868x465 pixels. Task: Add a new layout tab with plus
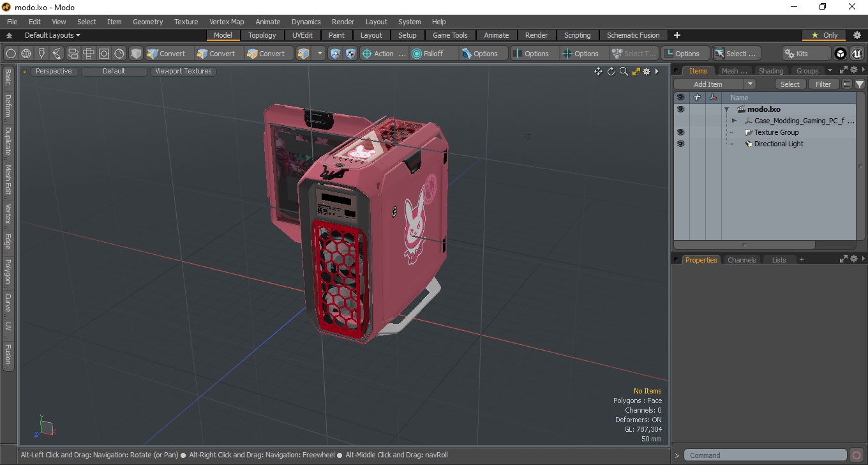pos(677,35)
